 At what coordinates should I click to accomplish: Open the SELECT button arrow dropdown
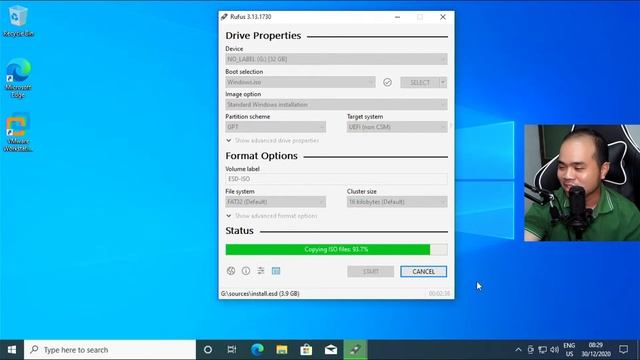[443, 82]
